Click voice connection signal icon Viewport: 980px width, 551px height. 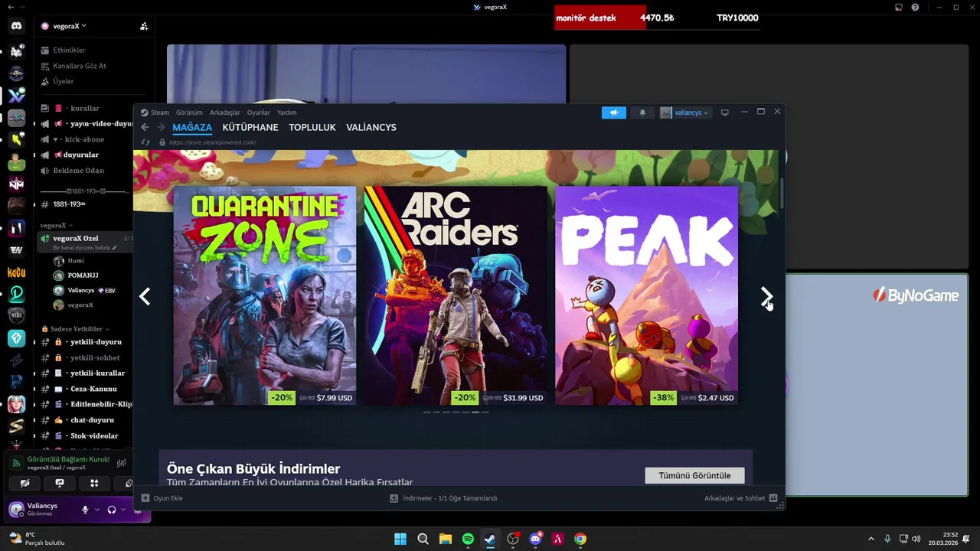click(x=16, y=463)
